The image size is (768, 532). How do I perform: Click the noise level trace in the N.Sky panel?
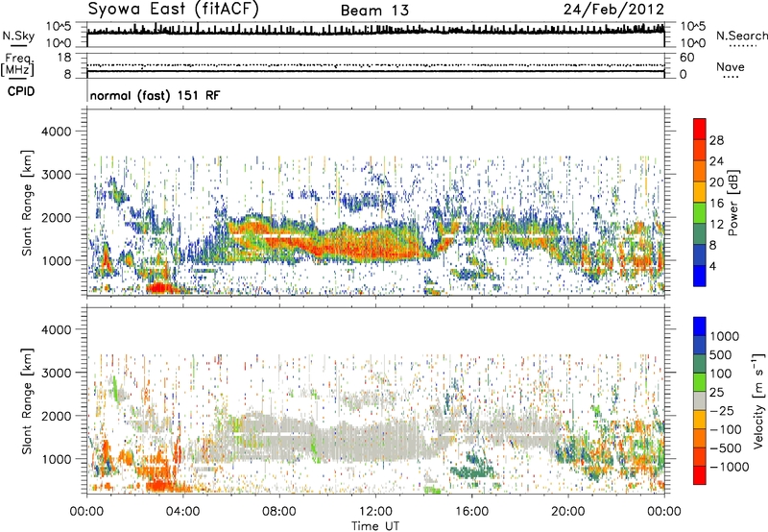point(375,32)
